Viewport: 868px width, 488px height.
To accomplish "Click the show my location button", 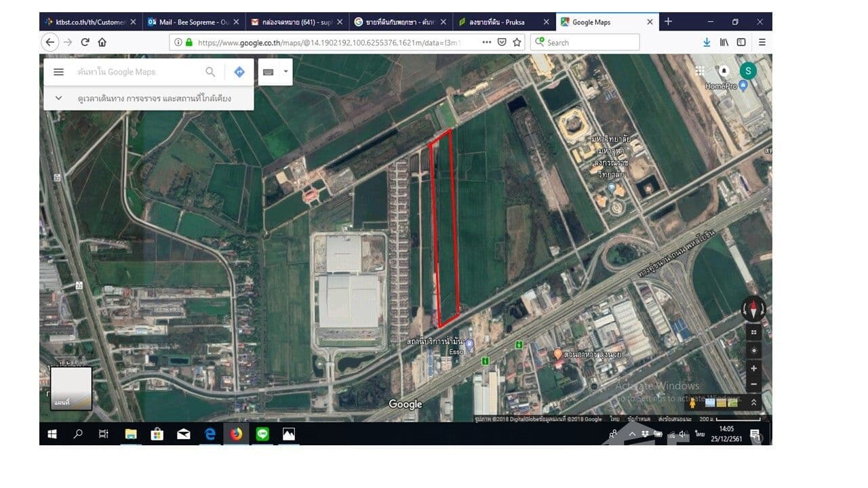I will click(753, 350).
